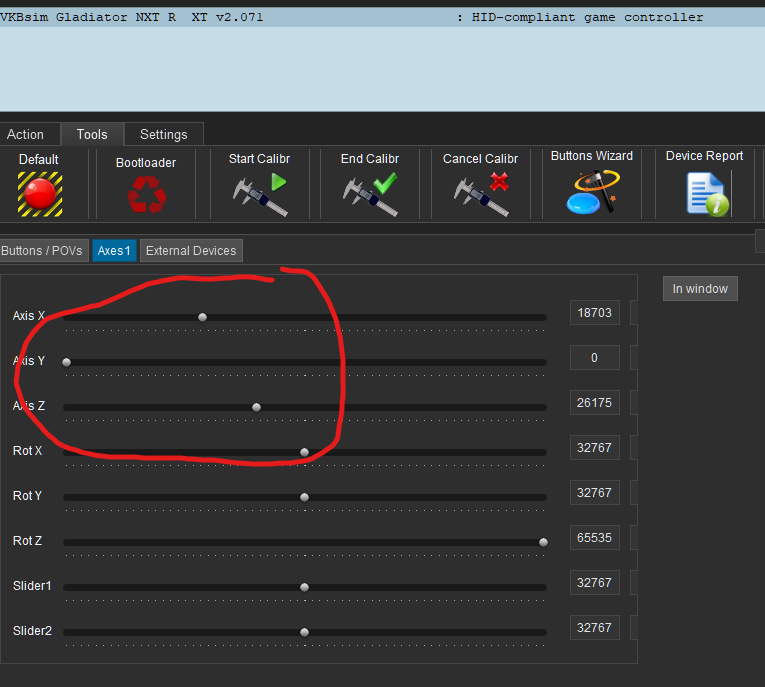Viewport: 765px width, 687px height.
Task: Launch the Buttons Wizard
Action: point(592,191)
